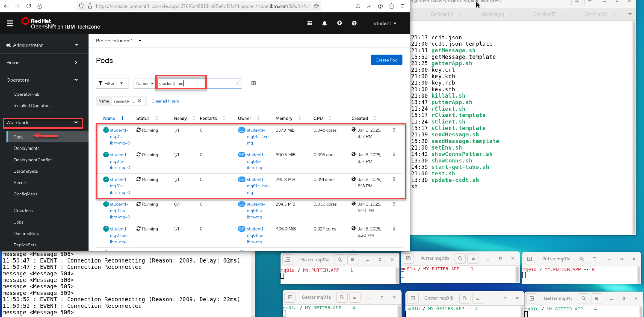644x317 pixels.
Task: Open the notifications bell
Action: click(324, 23)
